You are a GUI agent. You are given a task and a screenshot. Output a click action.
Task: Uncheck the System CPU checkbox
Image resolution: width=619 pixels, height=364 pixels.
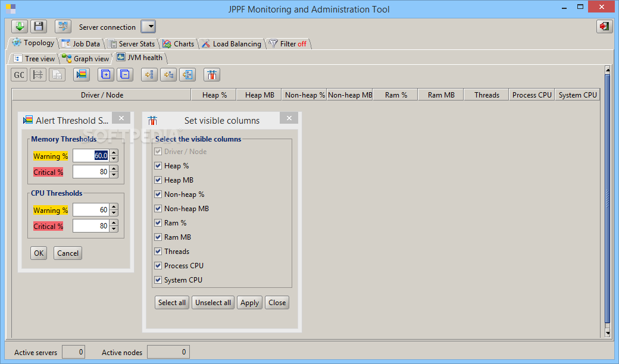click(158, 280)
